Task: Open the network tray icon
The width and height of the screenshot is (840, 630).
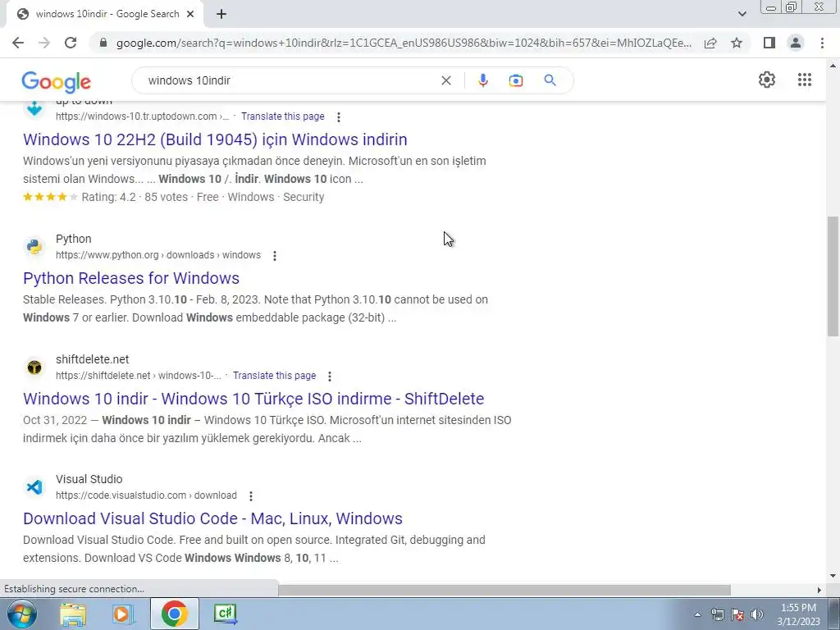Action: pos(717,614)
